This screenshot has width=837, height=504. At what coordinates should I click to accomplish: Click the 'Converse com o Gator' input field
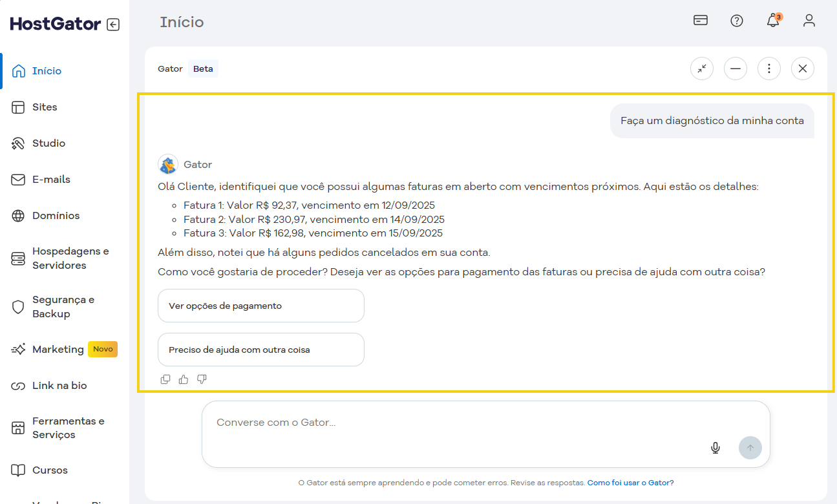click(x=452, y=423)
